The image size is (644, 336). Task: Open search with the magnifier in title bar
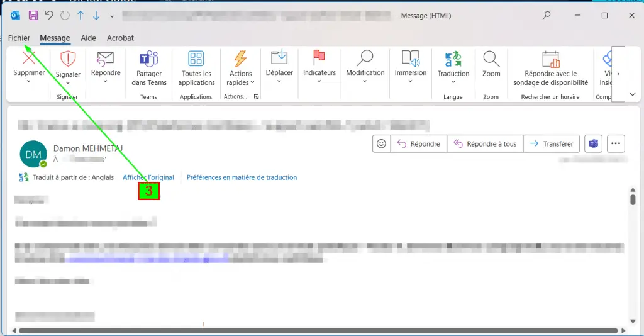(x=547, y=16)
